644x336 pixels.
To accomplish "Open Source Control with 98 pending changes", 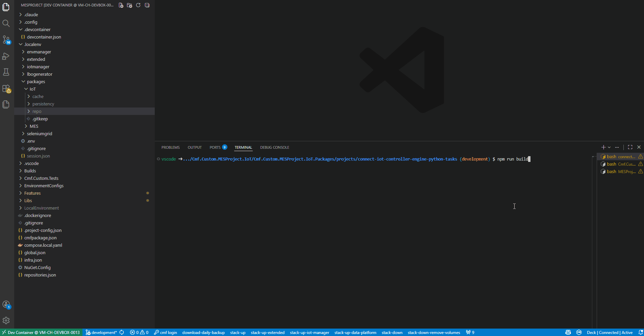I will pyautogui.click(x=6, y=40).
